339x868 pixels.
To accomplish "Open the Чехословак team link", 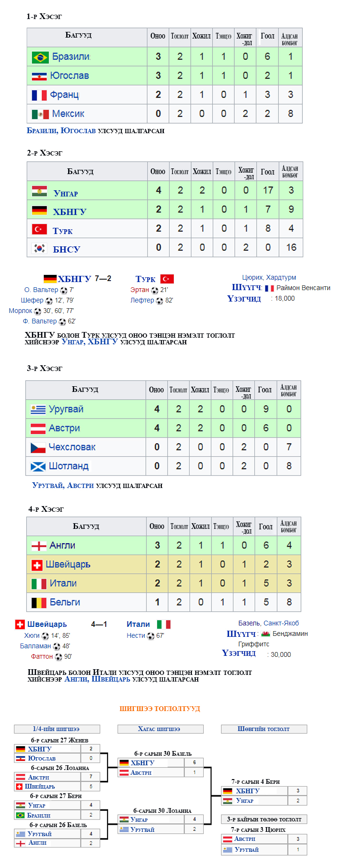I will [x=72, y=447].
